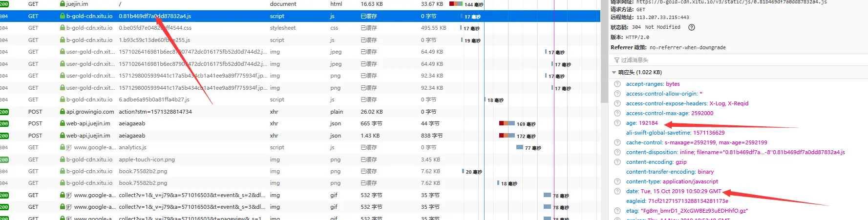The image size is (868, 220).
Task: Select the aeiagaeab request sized 665 字节
Action: 300,123
